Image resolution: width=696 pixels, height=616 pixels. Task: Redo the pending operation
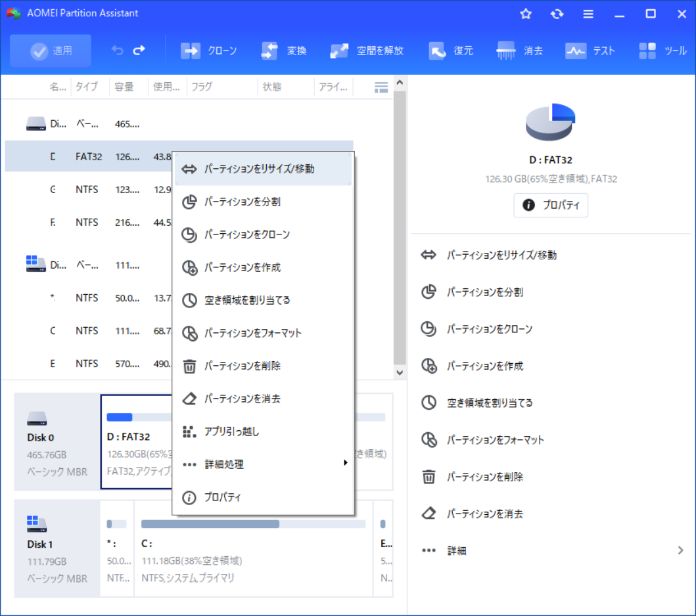[x=139, y=51]
